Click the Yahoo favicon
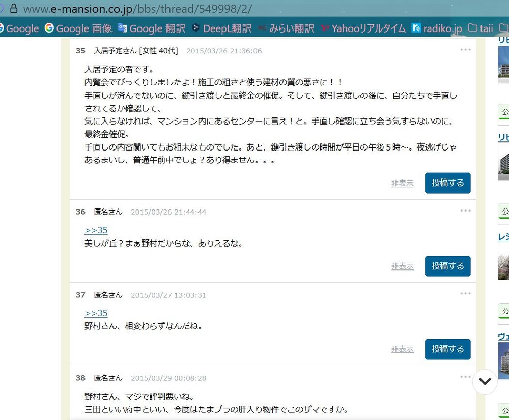The width and height of the screenshot is (509, 420). click(325, 28)
